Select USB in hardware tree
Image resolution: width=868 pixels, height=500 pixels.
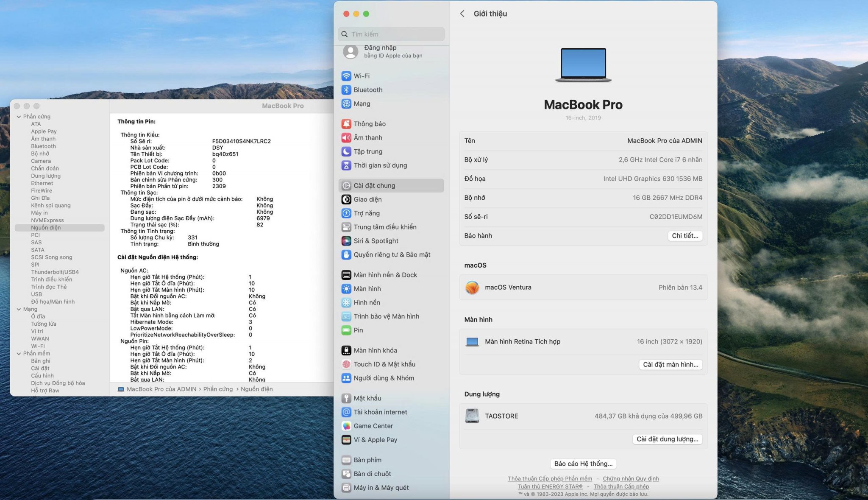(x=36, y=294)
